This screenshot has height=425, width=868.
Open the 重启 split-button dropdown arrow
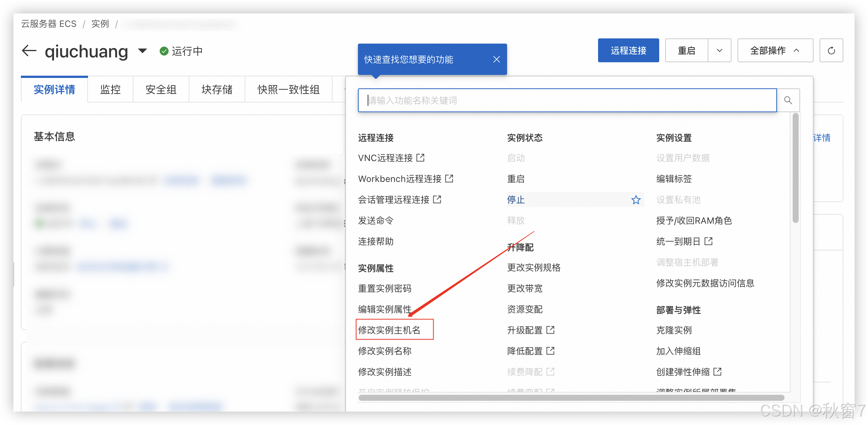[x=719, y=51]
